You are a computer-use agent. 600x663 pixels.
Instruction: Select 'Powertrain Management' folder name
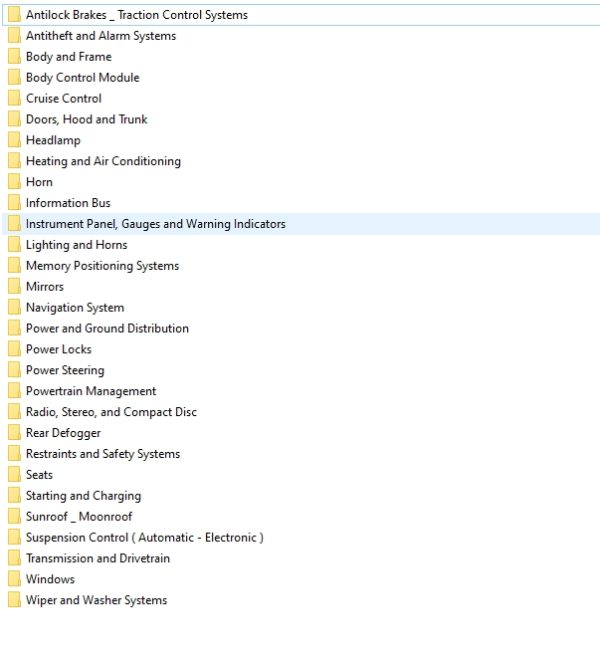(91, 391)
